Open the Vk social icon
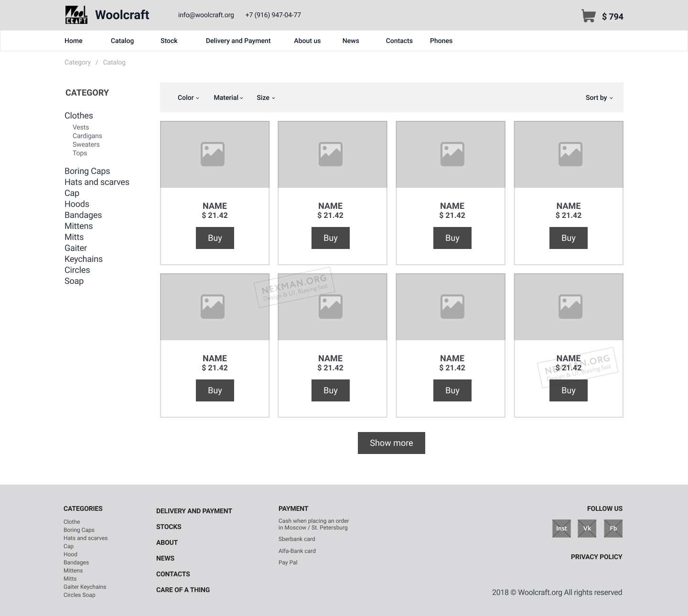Image resolution: width=688 pixels, height=616 pixels. coord(587,528)
